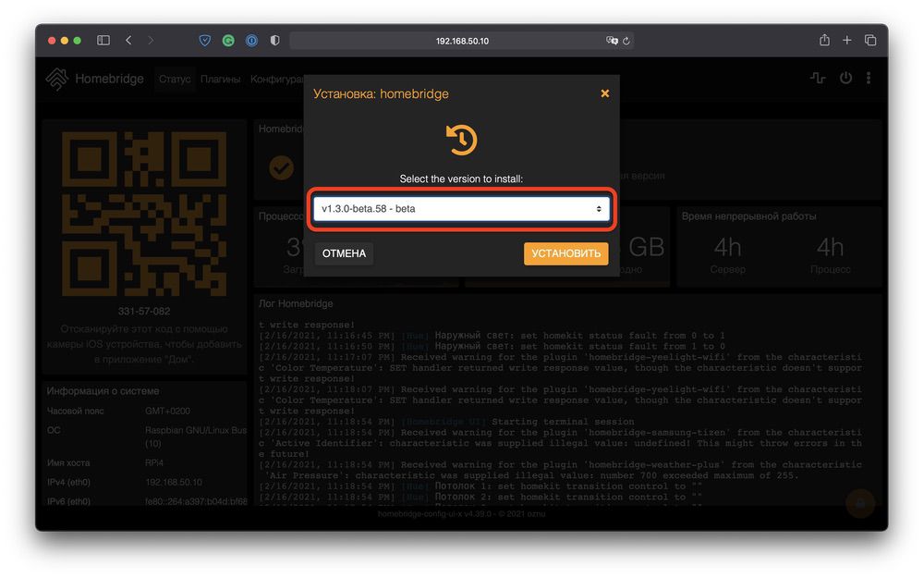Click the floating round button at bottom right
The image size is (924, 578).
pos(859,503)
